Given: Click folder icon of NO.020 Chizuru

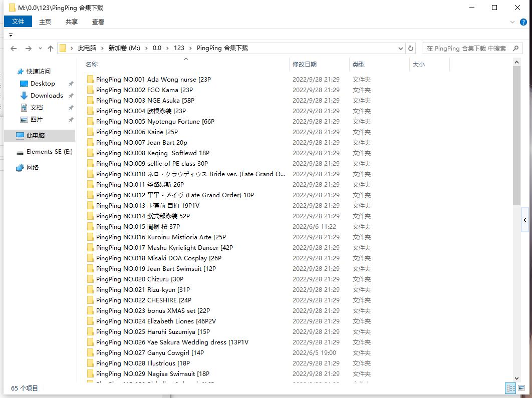Looking at the screenshot, I should (x=90, y=279).
